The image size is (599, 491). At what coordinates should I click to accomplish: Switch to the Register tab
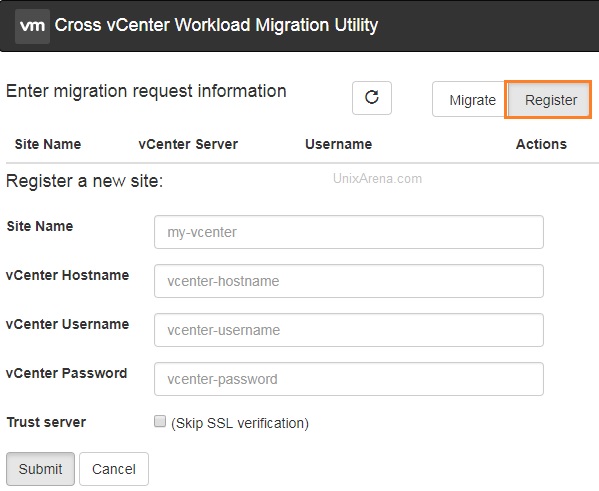tap(549, 99)
